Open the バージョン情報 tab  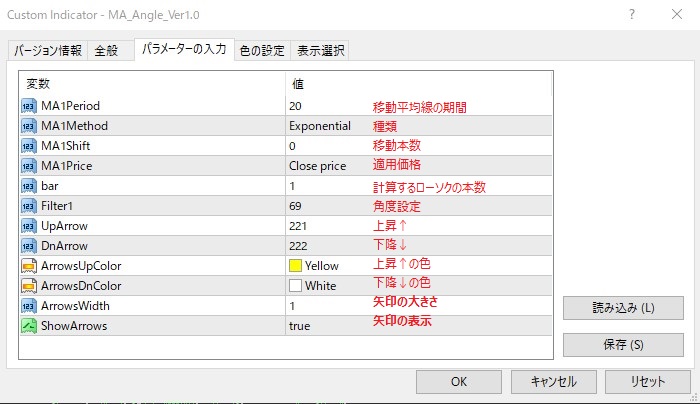click(48, 51)
